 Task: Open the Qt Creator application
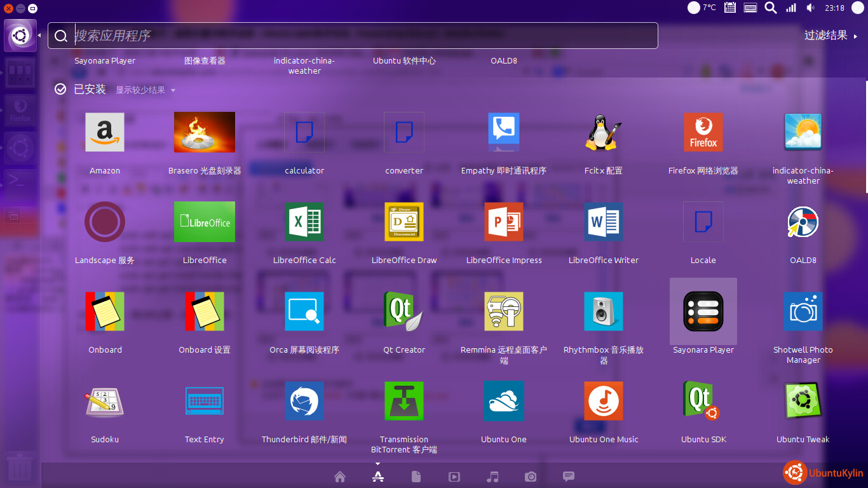(404, 312)
